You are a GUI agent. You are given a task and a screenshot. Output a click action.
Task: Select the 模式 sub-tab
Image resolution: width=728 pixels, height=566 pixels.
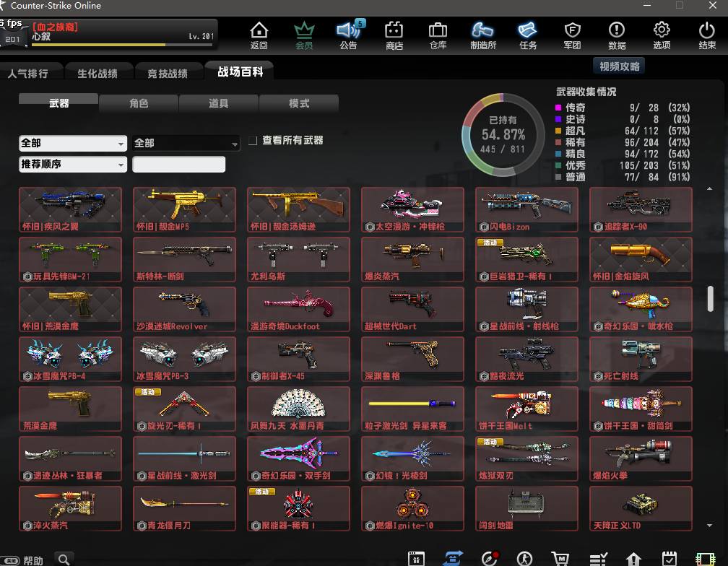click(x=299, y=103)
